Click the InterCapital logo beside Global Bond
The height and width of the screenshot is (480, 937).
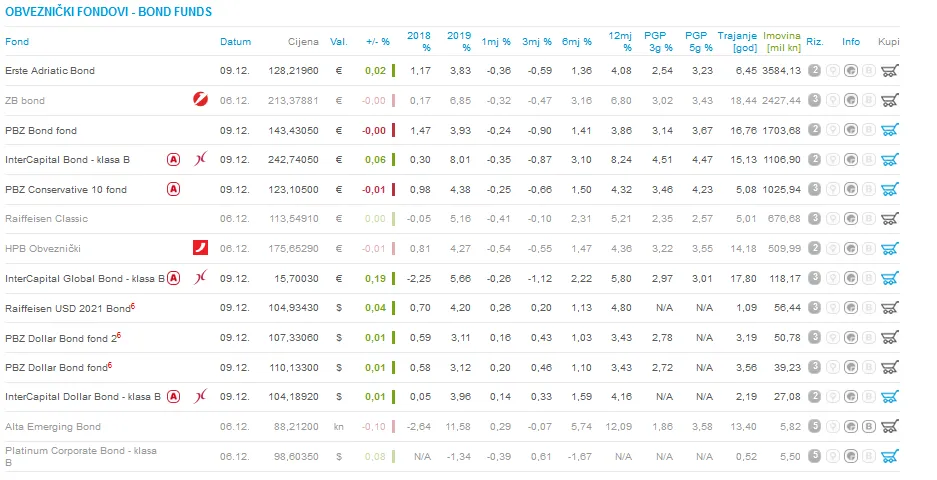pyautogui.click(x=201, y=277)
